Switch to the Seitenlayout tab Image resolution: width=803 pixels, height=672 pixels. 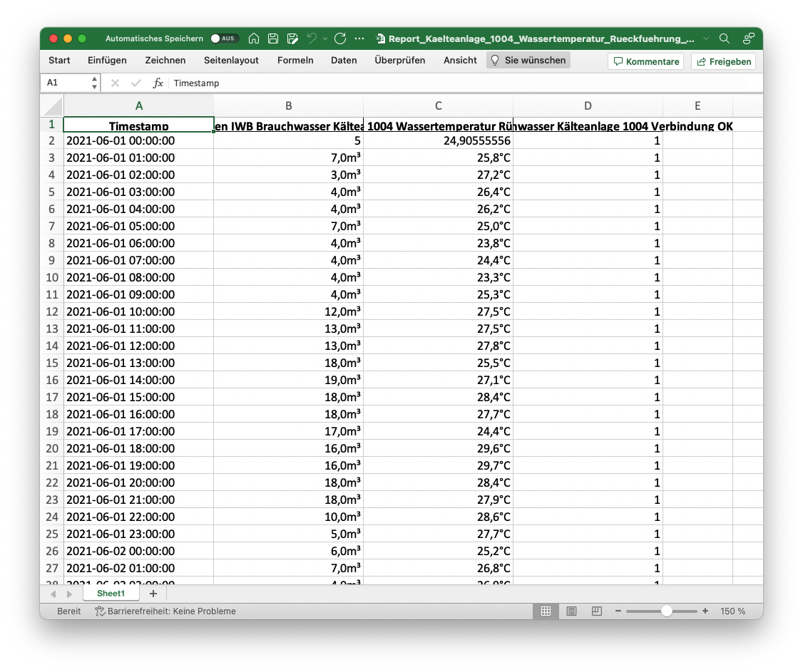coord(231,61)
